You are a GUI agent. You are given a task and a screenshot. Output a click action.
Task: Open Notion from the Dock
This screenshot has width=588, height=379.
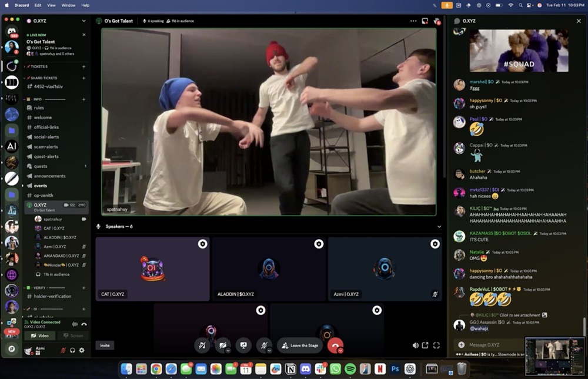click(290, 369)
